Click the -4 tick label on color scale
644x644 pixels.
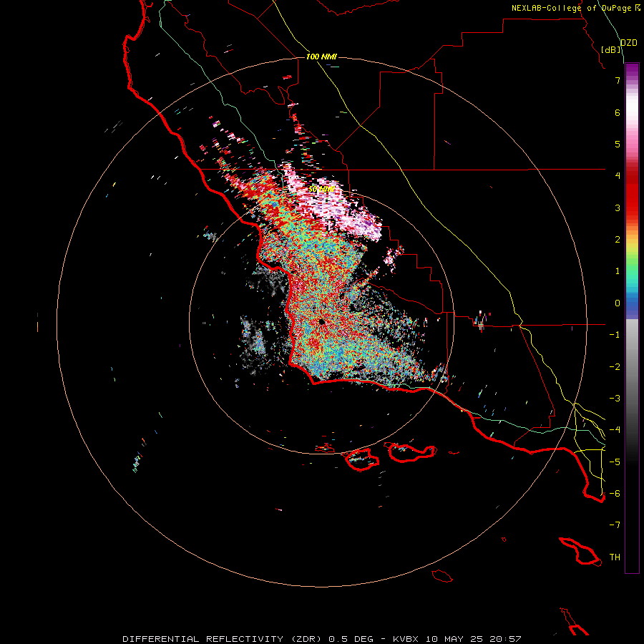615,430
